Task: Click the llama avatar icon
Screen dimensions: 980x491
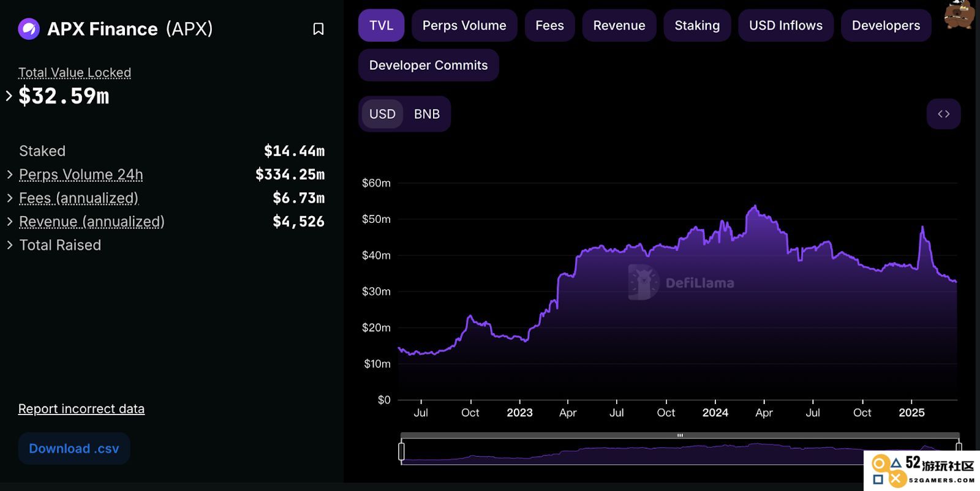Action: coord(959,15)
